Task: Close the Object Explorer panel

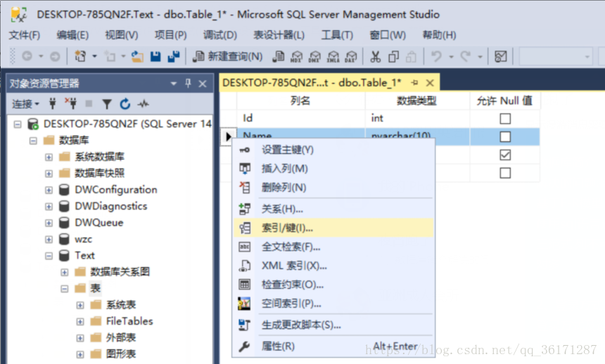Action: pos(203,84)
